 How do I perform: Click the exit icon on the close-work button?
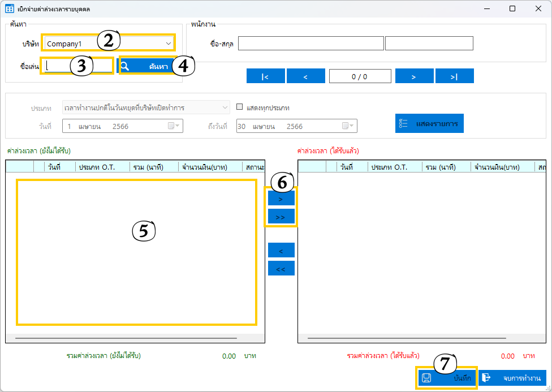pyautogui.click(x=486, y=378)
